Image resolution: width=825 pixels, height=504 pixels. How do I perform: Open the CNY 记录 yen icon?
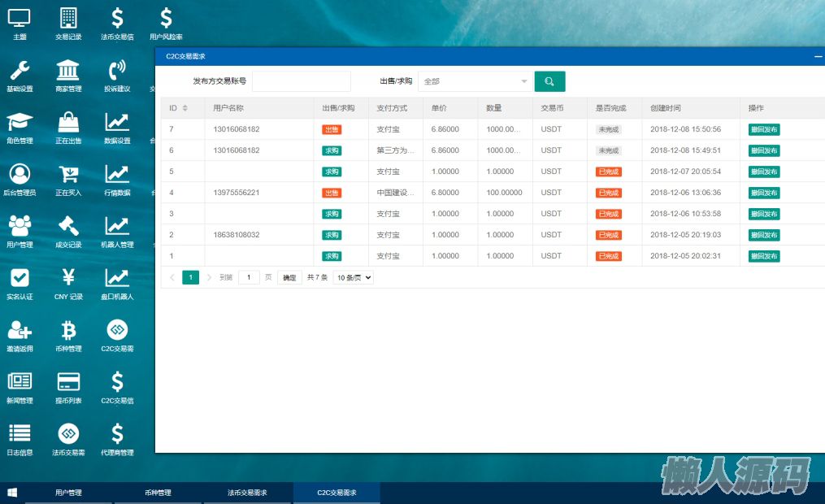pyautogui.click(x=68, y=279)
